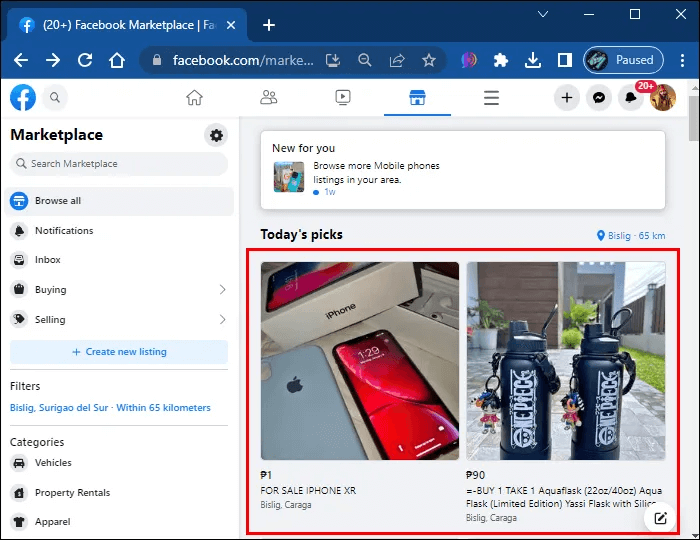Reload the page

coord(85,60)
